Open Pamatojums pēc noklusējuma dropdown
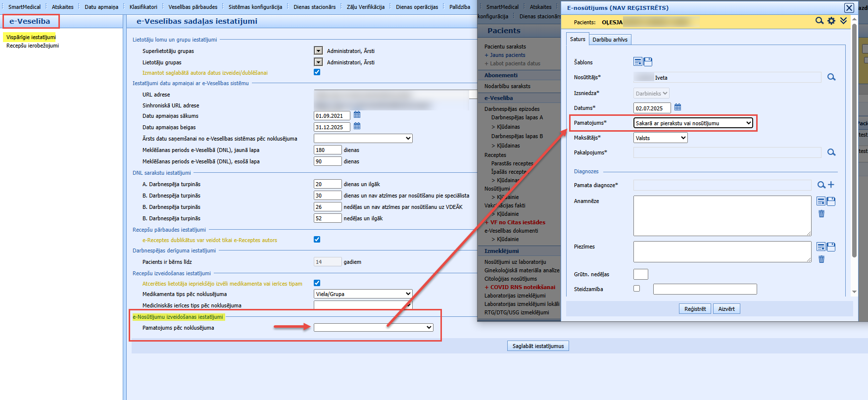Viewport: 868px width, 400px height. coord(374,328)
